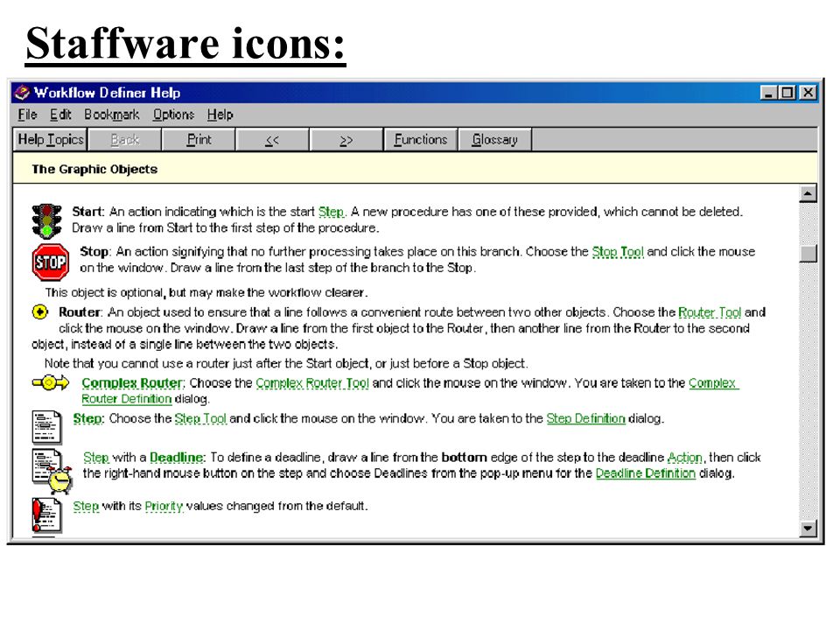Click the Glossary button

[x=494, y=139]
